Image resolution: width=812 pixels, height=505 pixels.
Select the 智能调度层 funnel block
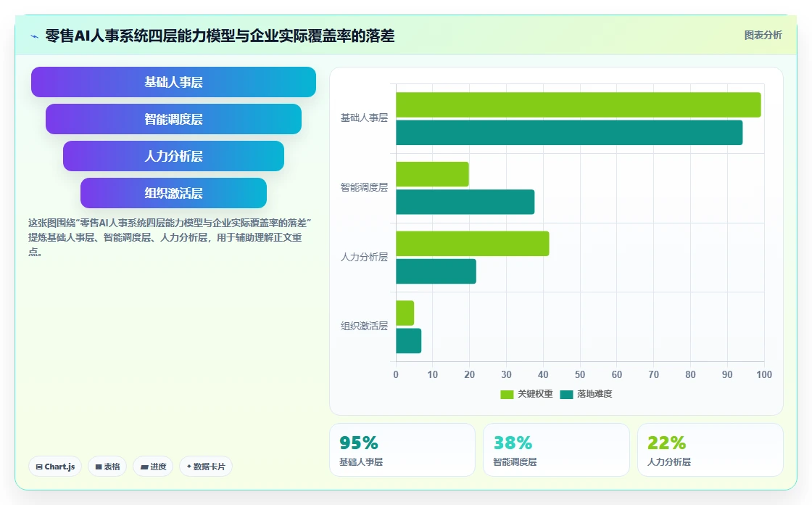click(x=173, y=119)
